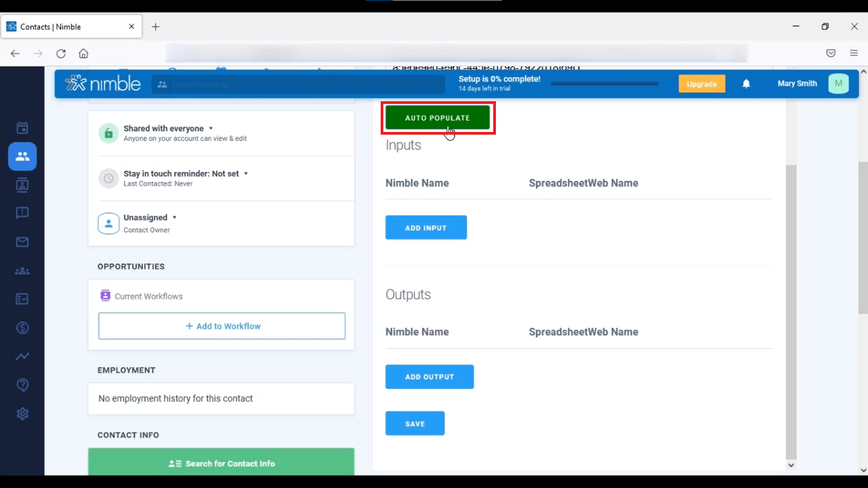868x488 pixels.
Task: Click the orange Upgrade button
Action: pyautogui.click(x=702, y=84)
